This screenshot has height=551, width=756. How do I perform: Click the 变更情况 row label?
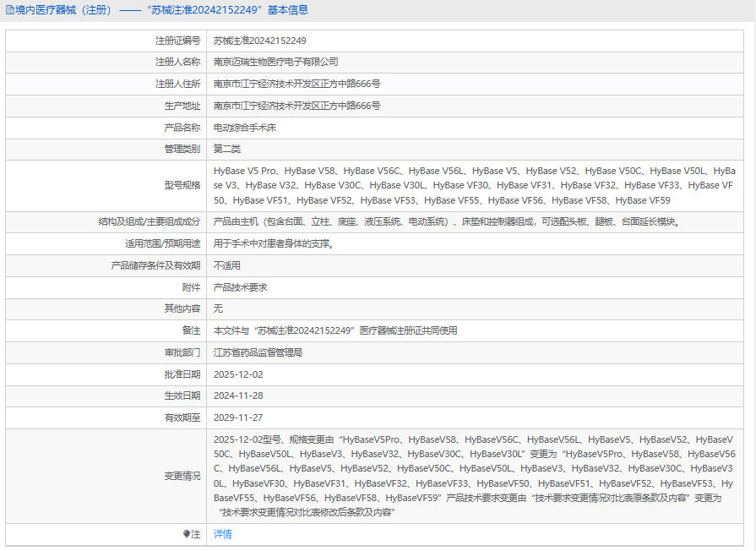pyautogui.click(x=182, y=477)
